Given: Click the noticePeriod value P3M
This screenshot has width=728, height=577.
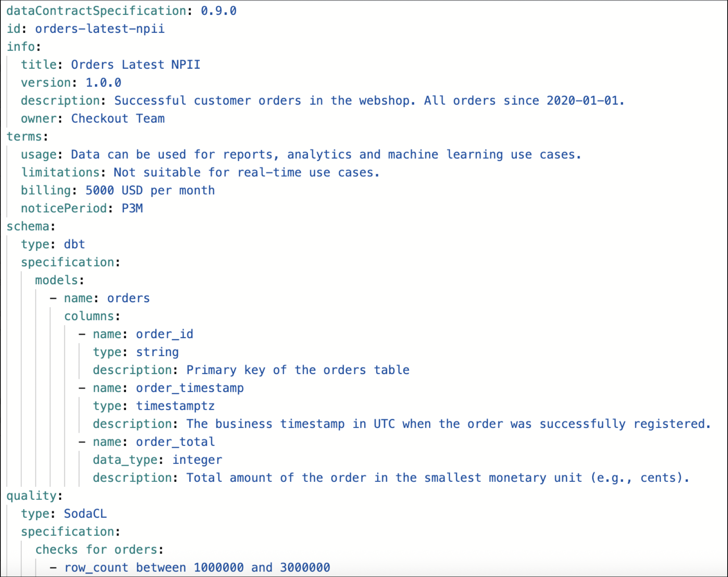Looking at the screenshot, I should tap(132, 208).
